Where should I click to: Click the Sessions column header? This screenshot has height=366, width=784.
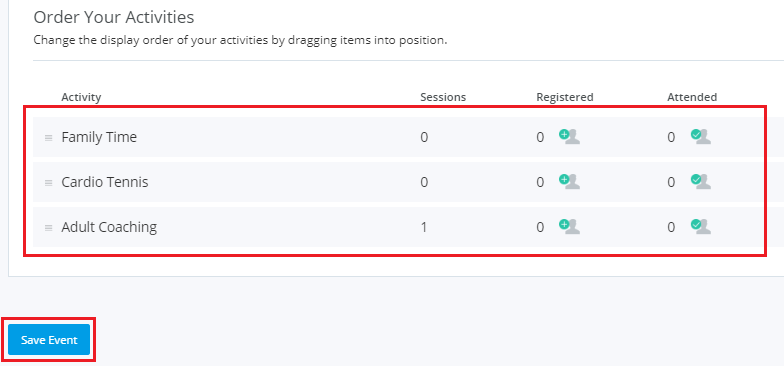point(443,97)
